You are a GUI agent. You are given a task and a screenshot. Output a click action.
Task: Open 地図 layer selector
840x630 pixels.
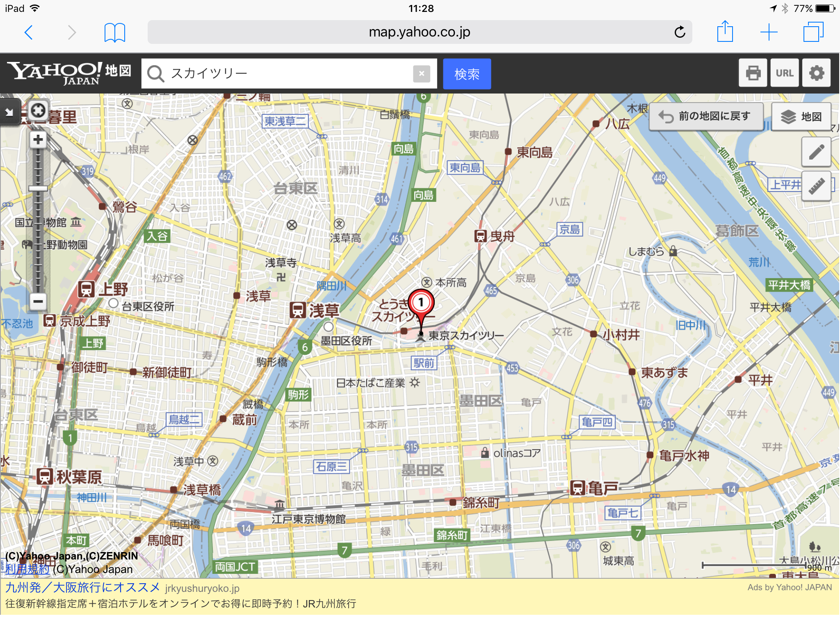coord(801,116)
